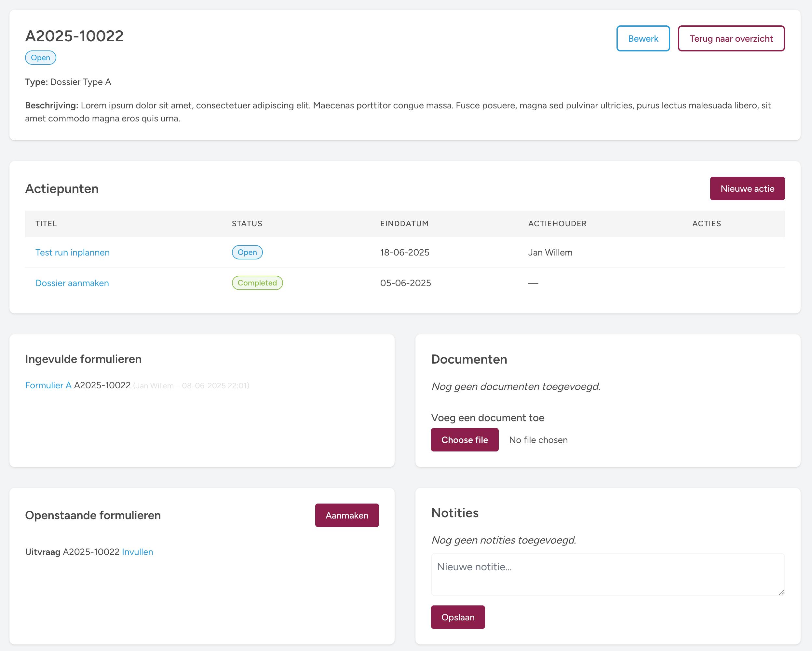Open the Dossier aanmaken action
Screen dimensions: 812x651
click(72, 283)
